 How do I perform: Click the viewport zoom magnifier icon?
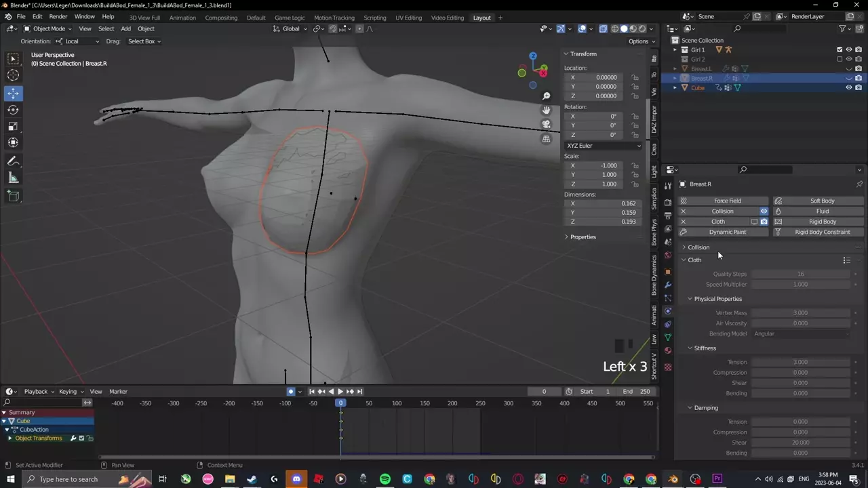[x=546, y=96]
